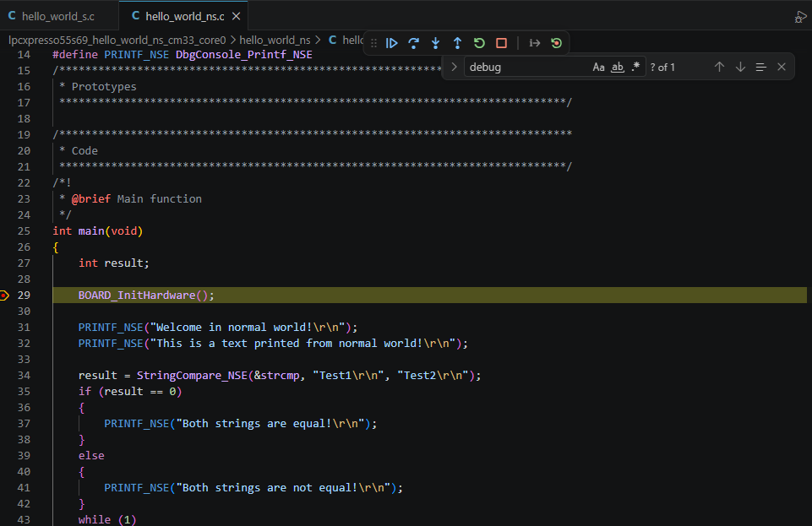Step over the current line
The width and height of the screenshot is (812, 526).
(414, 43)
